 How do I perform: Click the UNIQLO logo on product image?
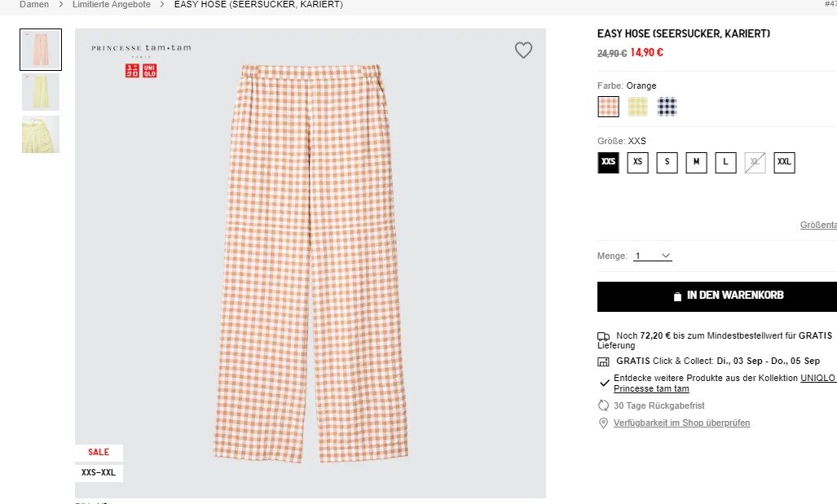[140, 71]
